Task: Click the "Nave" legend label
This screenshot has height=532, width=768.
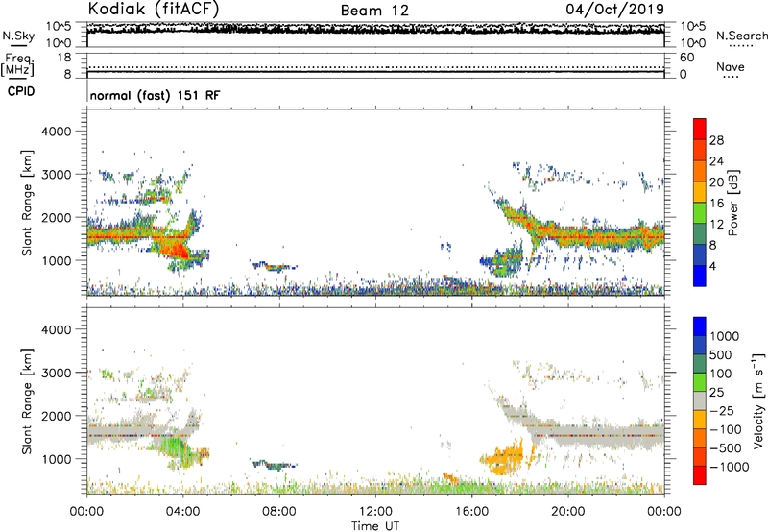Action: pyautogui.click(x=731, y=66)
